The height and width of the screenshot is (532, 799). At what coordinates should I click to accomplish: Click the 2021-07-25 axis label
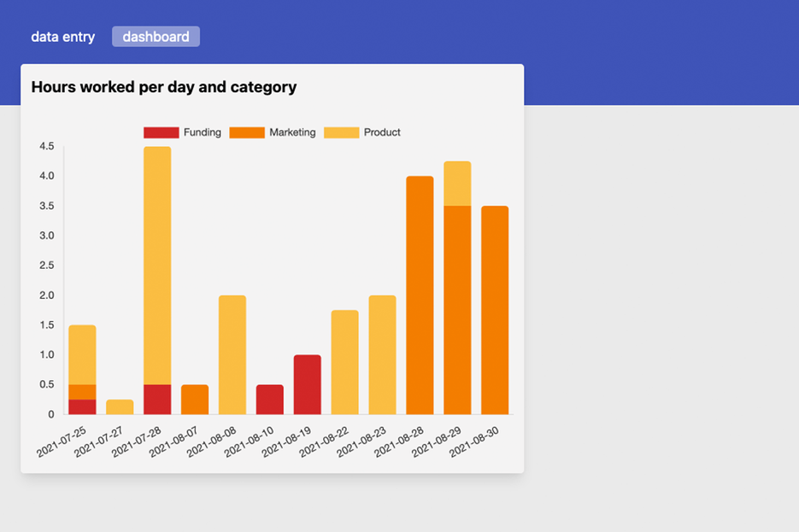(x=62, y=441)
